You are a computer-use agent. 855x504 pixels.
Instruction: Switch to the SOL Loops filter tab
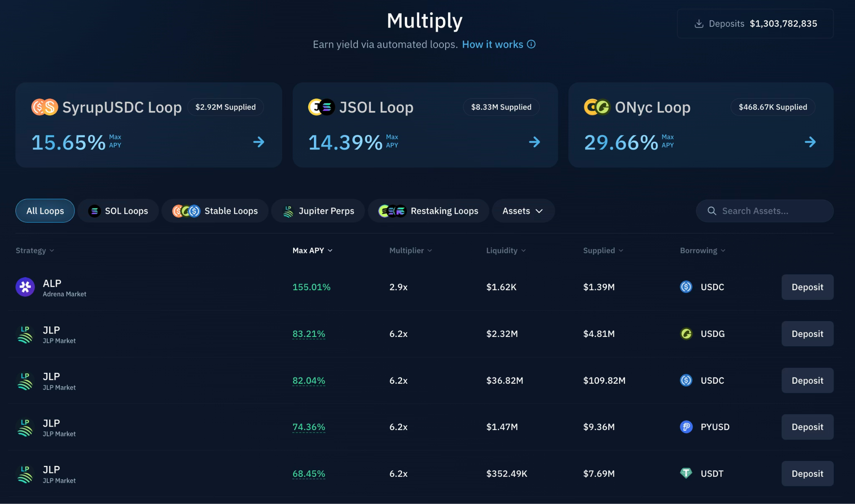click(x=118, y=211)
